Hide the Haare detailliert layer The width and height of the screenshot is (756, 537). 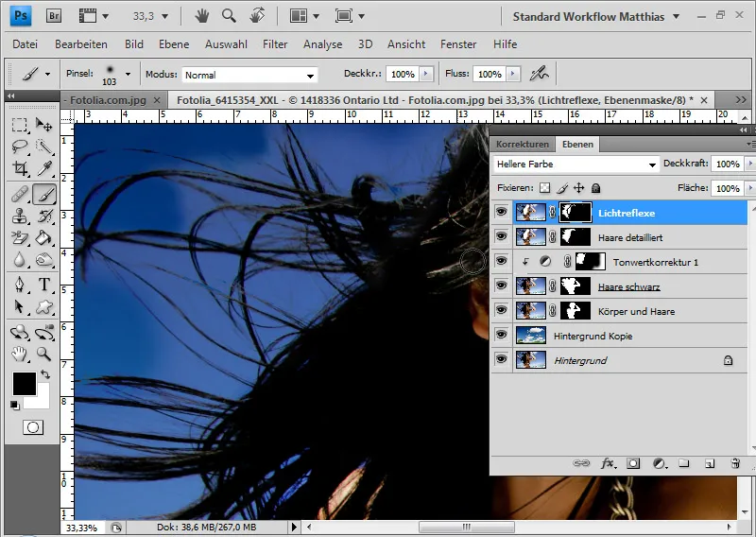click(x=501, y=236)
